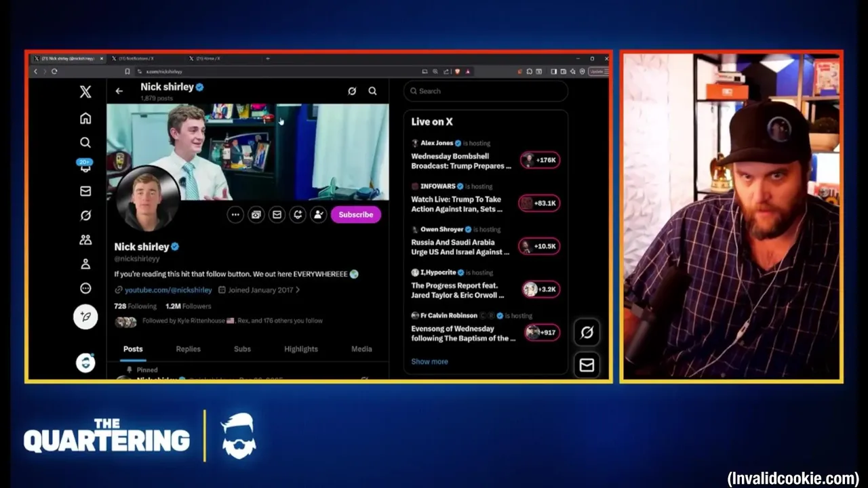The height and width of the screenshot is (488, 868).
Task: Click the Brave shield icon
Action: [x=457, y=71]
